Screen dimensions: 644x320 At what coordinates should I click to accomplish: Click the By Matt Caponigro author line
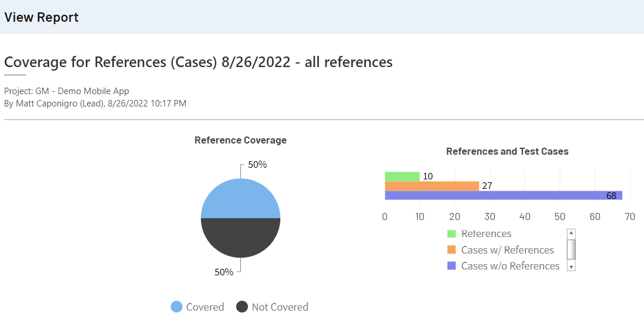tap(95, 104)
